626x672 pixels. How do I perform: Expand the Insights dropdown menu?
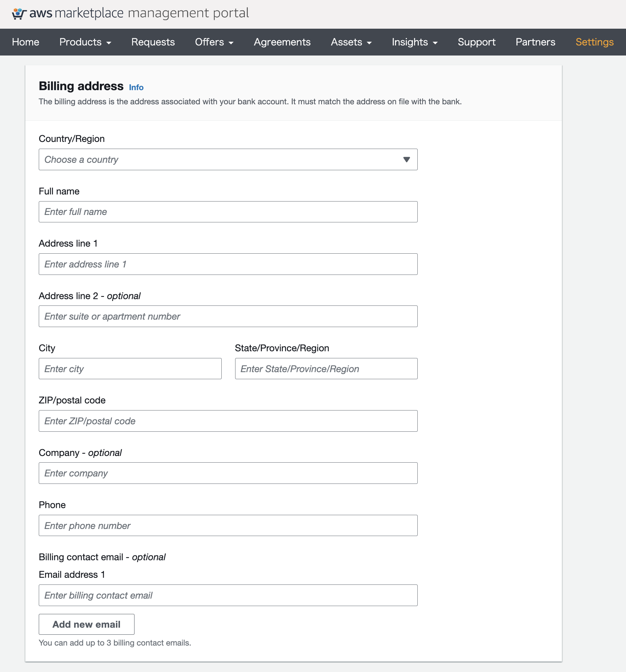[415, 42]
